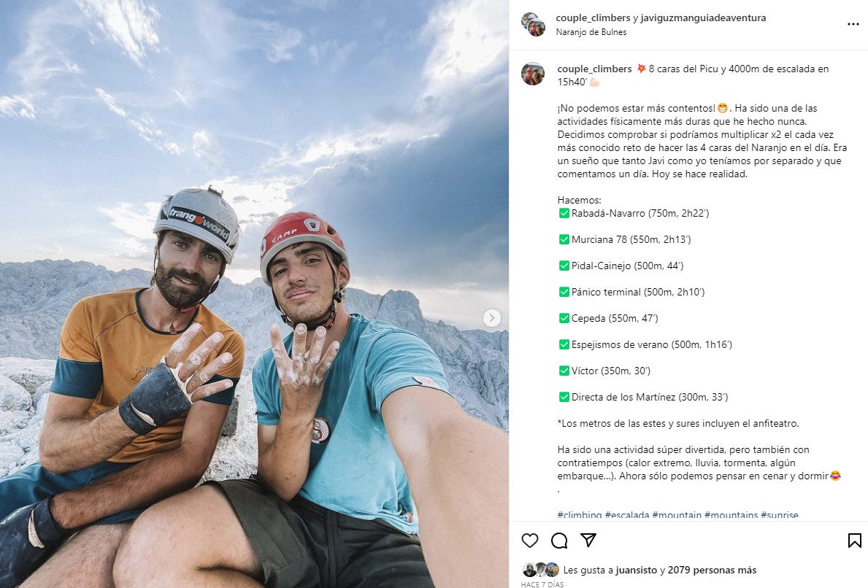Open the #sunrise hashtag

point(780,515)
